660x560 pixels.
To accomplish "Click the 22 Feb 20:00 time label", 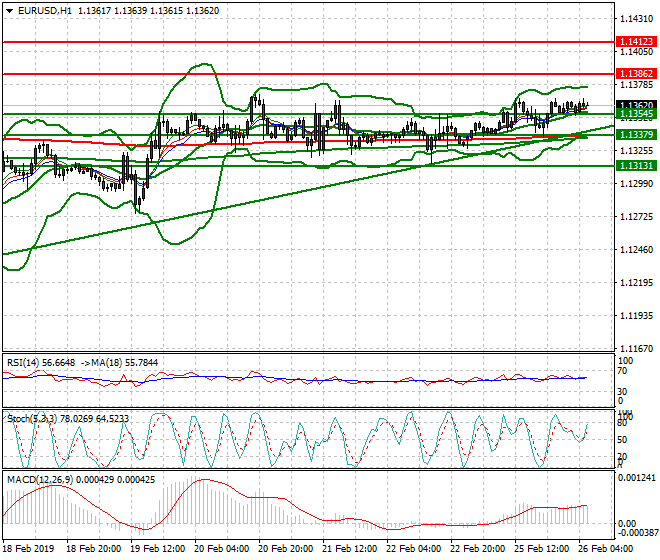I will click(x=477, y=549).
